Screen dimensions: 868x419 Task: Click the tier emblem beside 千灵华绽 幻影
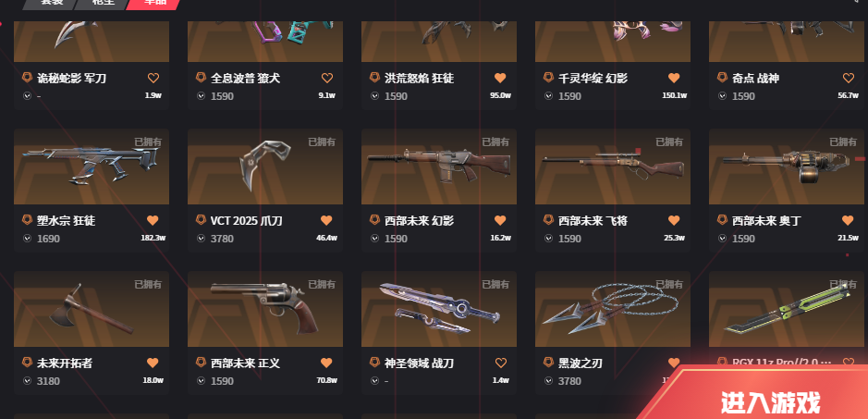[x=548, y=78]
